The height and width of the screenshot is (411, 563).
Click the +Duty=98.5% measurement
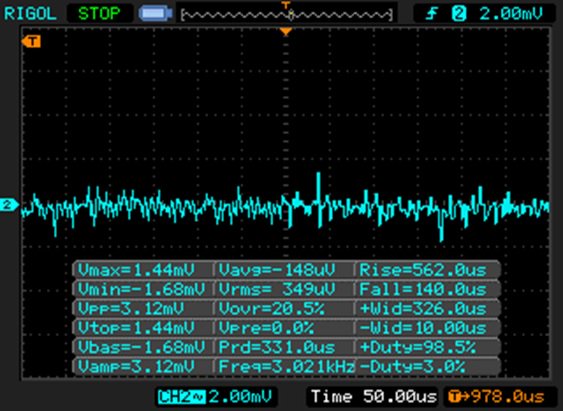coord(418,347)
